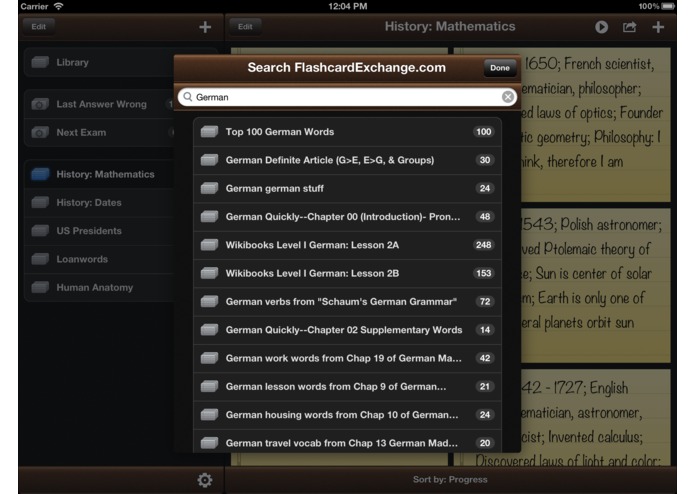Select German Definite Article deck result

pos(348,160)
